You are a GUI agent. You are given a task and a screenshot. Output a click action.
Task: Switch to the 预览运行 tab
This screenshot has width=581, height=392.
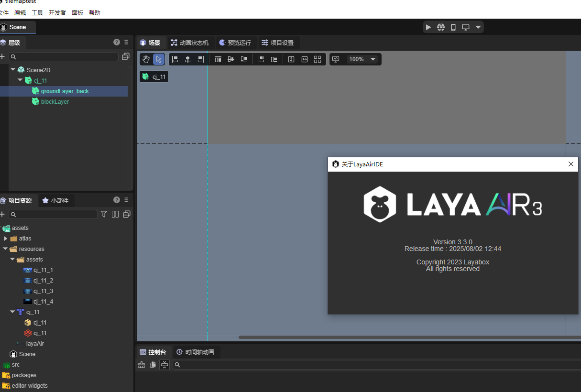click(235, 43)
